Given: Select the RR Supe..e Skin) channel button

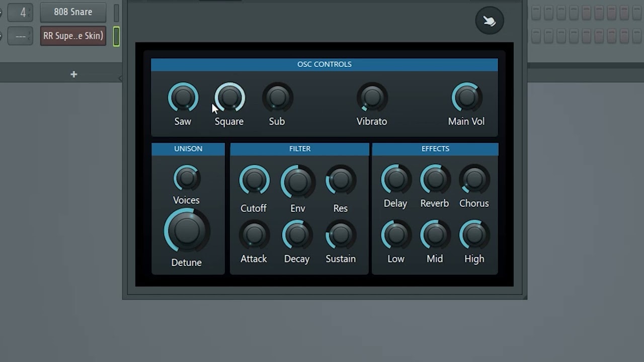Looking at the screenshot, I should (73, 36).
